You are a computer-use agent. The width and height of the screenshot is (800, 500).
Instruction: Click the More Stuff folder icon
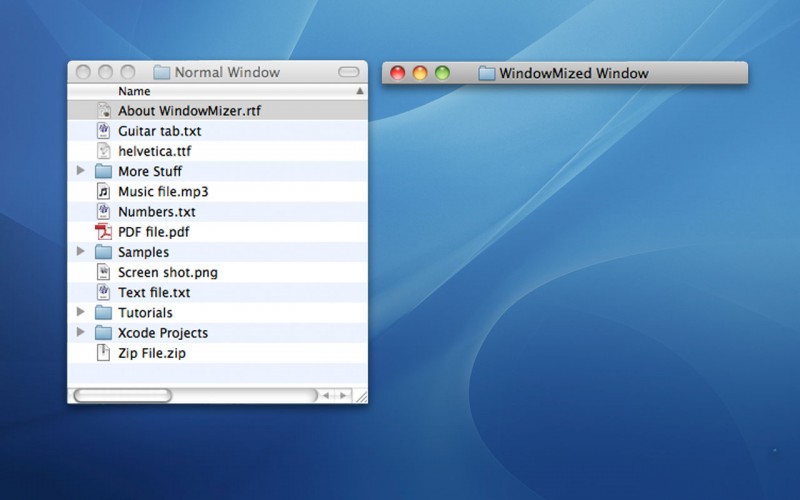tap(104, 171)
